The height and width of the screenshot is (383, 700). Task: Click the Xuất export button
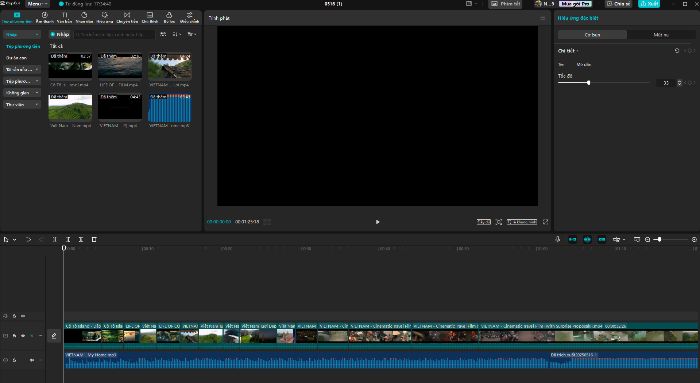click(649, 4)
